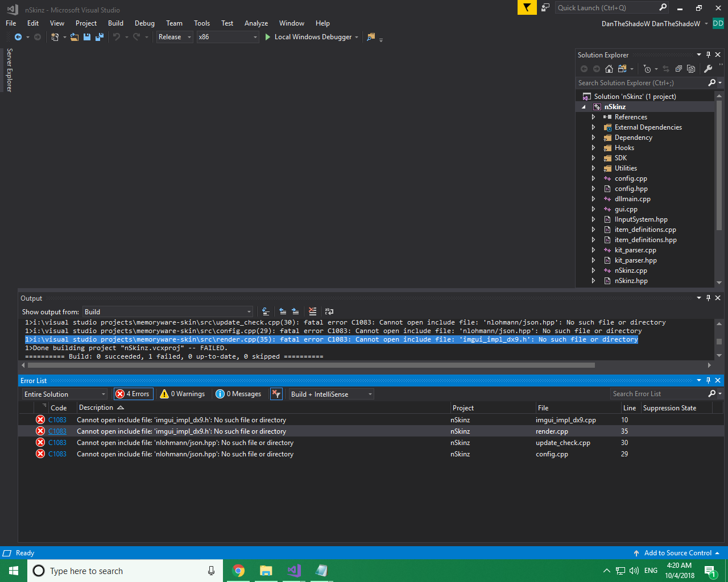The height and width of the screenshot is (582, 728).
Task: Toggle the 0 Messages filter
Action: 239,394
